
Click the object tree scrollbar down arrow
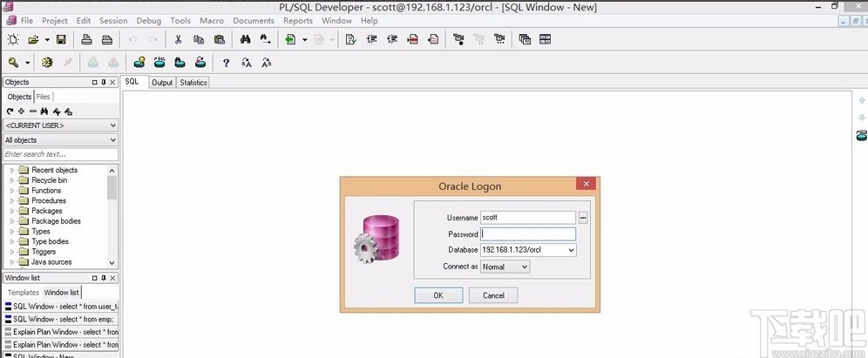(x=112, y=263)
